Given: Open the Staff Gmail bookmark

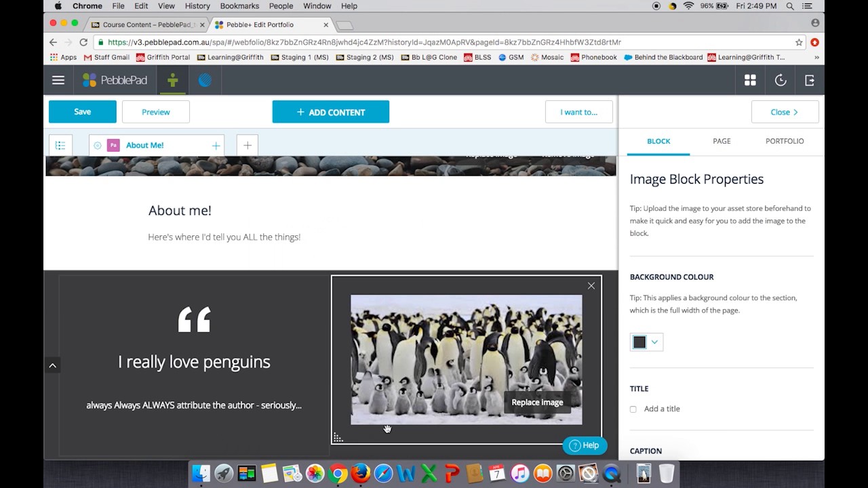Looking at the screenshot, I should (106, 58).
